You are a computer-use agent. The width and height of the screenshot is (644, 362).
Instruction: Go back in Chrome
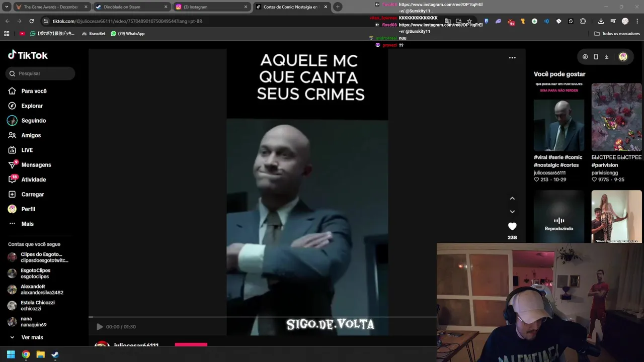coord(7,21)
